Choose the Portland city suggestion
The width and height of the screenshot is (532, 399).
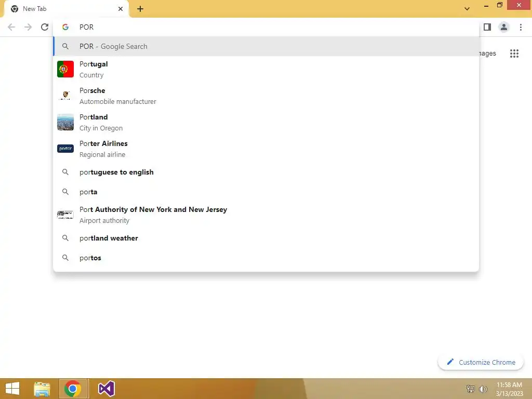[266, 122]
